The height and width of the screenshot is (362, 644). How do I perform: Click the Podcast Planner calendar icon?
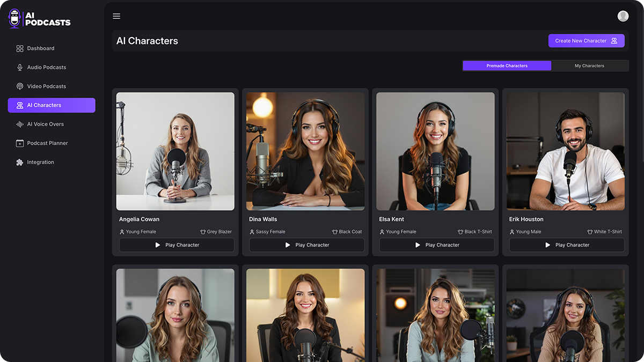(20, 143)
